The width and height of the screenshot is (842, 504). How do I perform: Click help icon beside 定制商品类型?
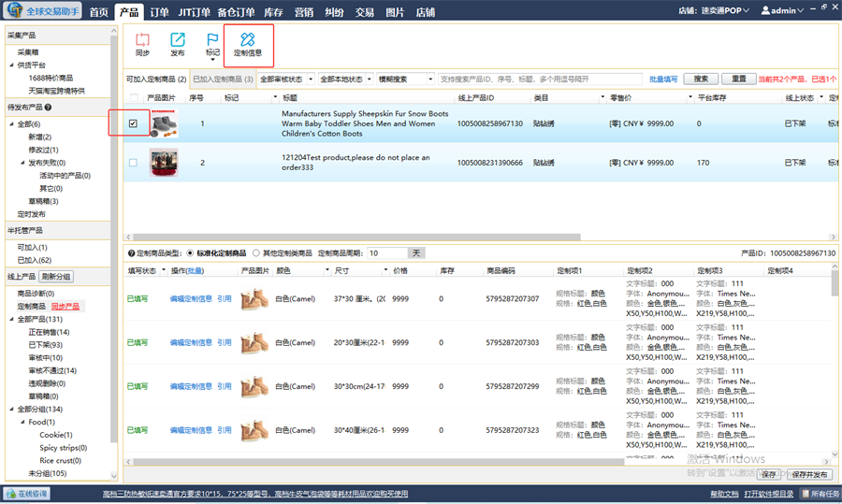click(132, 253)
